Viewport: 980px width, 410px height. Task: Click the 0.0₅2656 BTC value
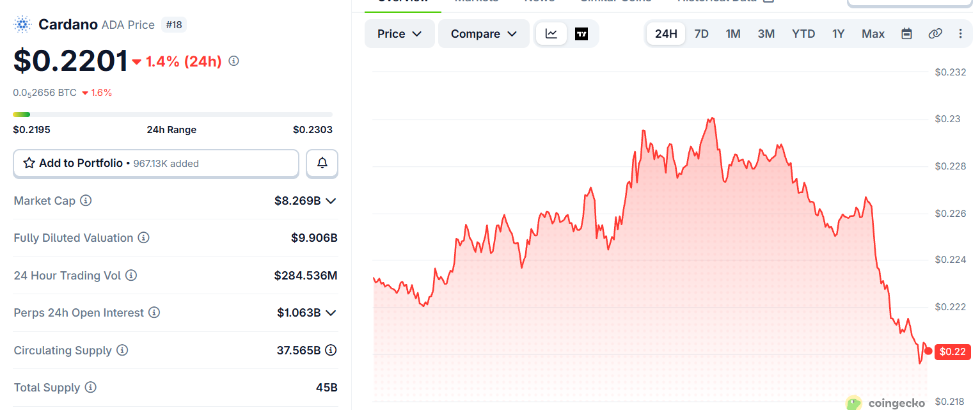[45, 93]
